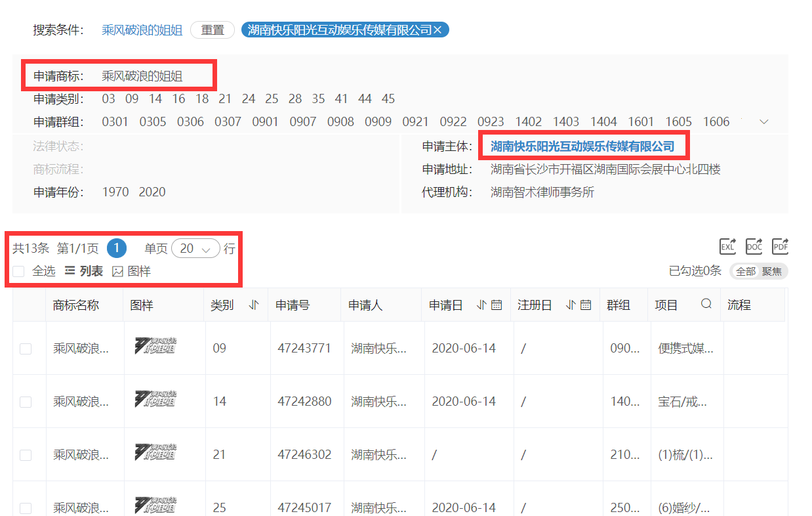Click trademark name in class 09 row
The height and width of the screenshot is (516, 812).
81,348
